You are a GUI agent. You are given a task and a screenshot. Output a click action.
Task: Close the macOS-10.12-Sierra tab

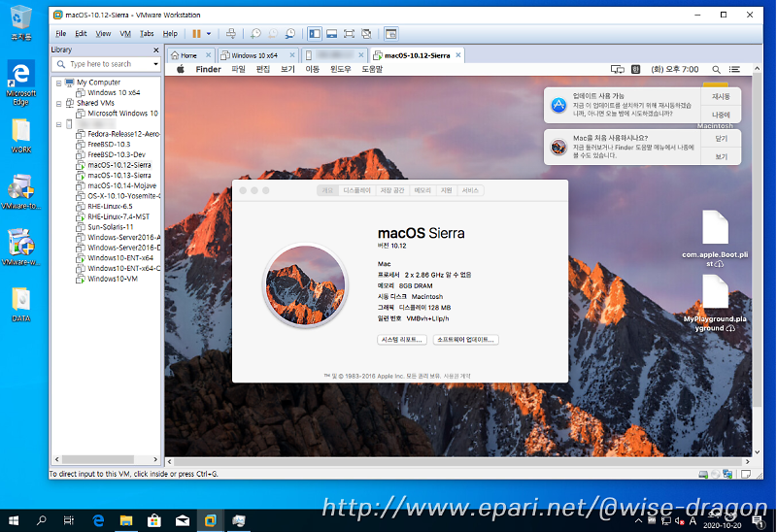pos(458,55)
